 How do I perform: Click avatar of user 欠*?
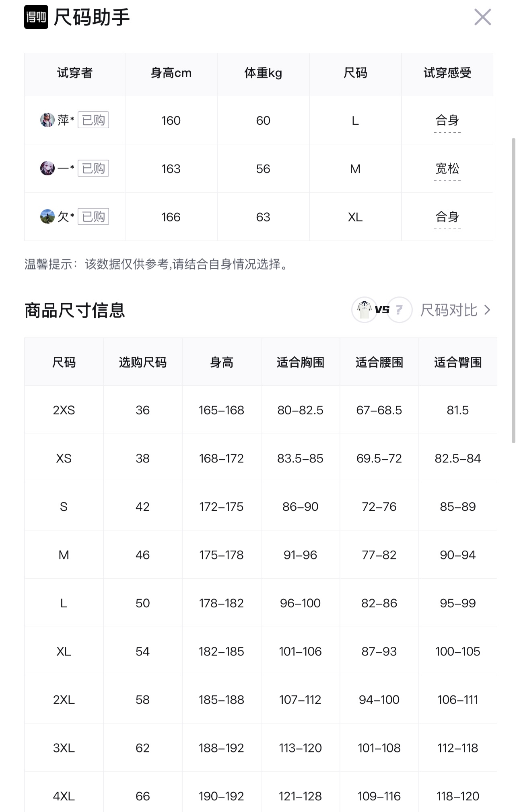(47, 216)
